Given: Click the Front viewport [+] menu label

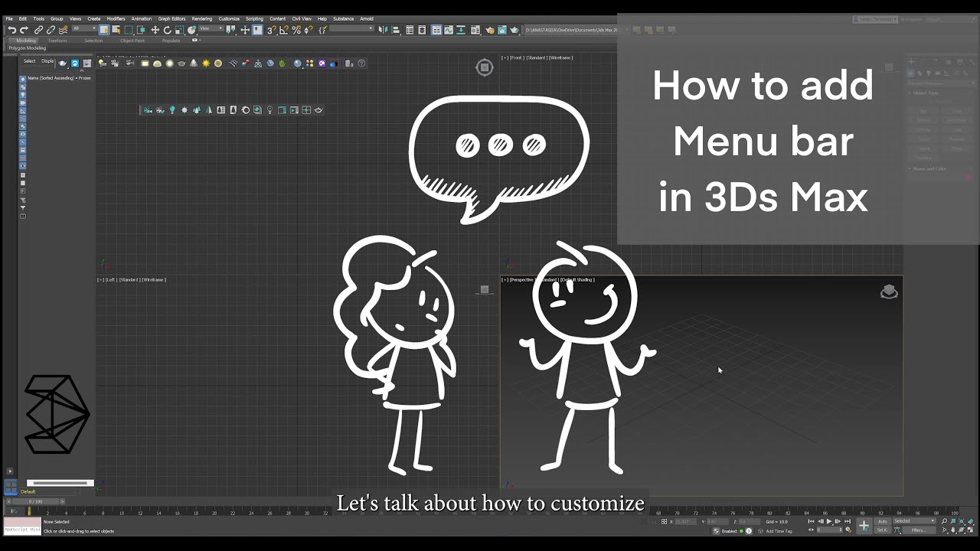Looking at the screenshot, I should (505, 57).
